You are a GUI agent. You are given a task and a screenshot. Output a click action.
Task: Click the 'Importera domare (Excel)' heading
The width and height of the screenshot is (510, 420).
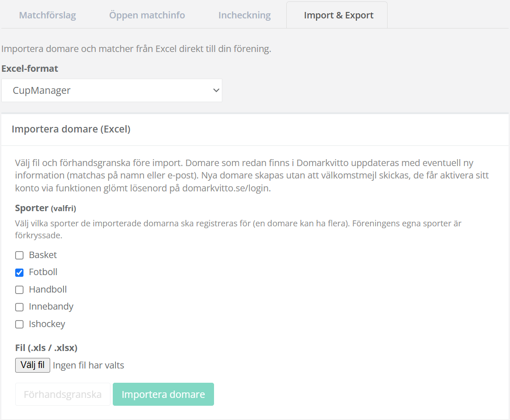tap(71, 129)
